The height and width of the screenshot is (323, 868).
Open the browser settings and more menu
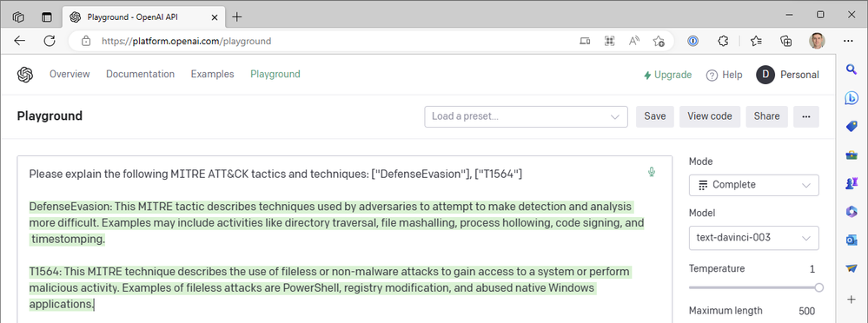click(848, 41)
